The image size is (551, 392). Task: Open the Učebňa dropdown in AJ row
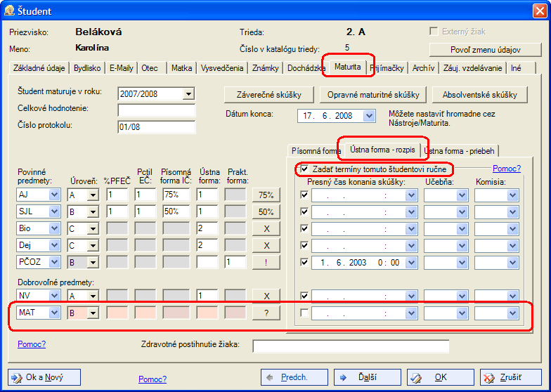(x=462, y=195)
